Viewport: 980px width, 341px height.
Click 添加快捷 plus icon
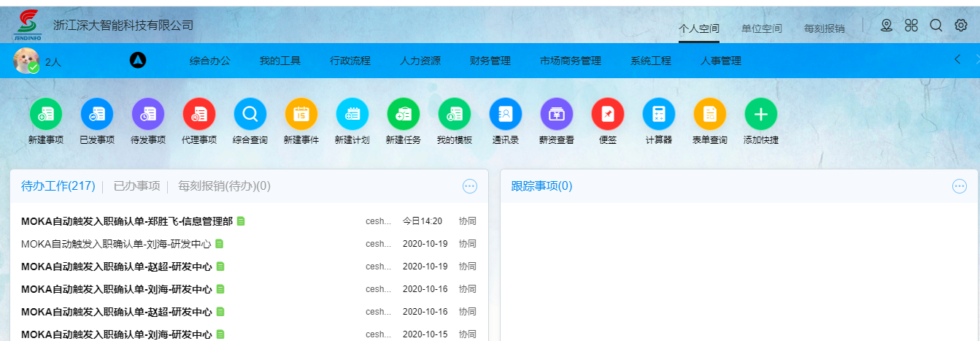point(760,114)
